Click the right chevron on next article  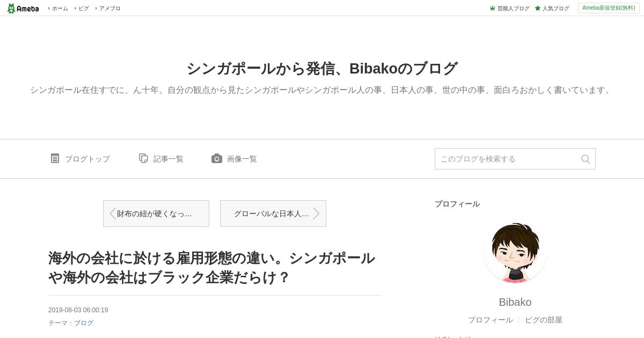coord(316,214)
